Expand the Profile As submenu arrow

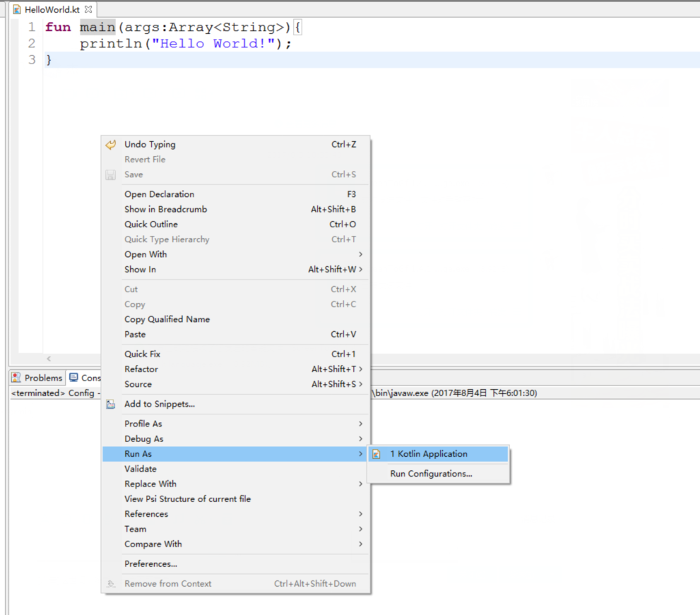pyautogui.click(x=361, y=424)
